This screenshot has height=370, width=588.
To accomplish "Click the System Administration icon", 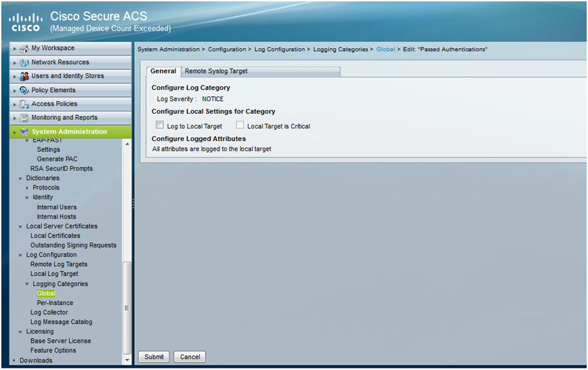I will coord(24,131).
